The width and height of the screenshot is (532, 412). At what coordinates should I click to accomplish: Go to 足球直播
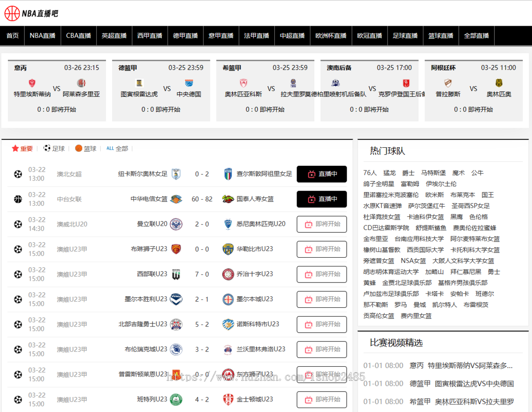pyautogui.click(x=405, y=35)
